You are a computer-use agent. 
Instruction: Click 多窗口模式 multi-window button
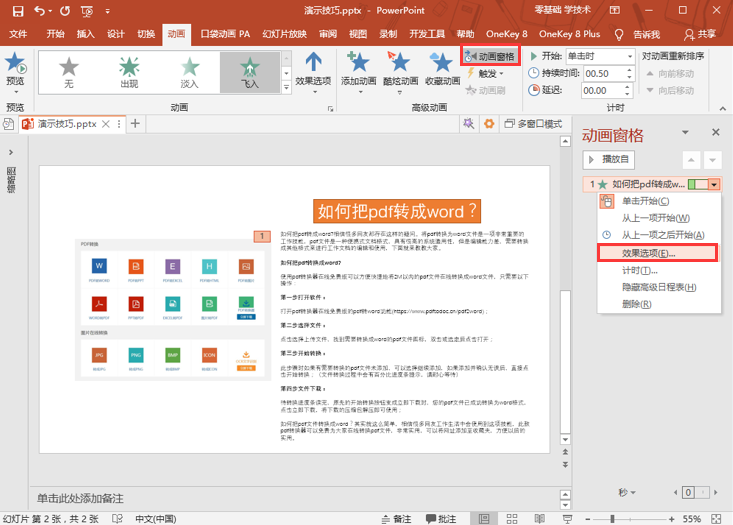coord(533,124)
